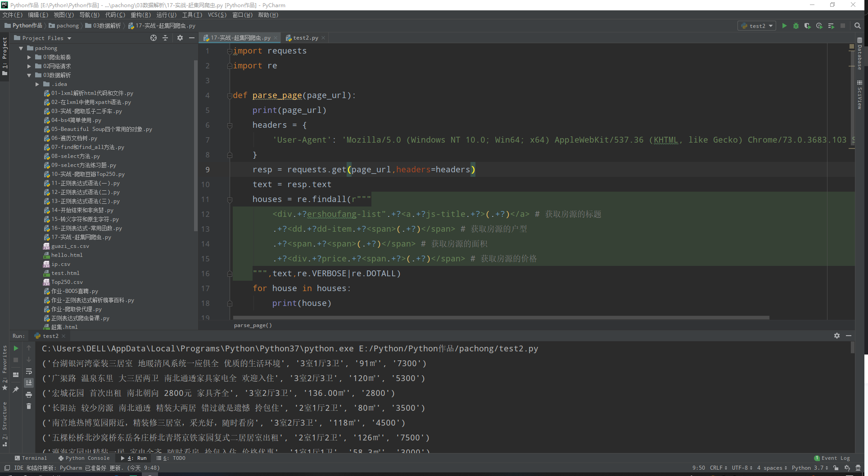Run with Coverage shield icon
This screenshot has height=476, width=868.
tap(808, 26)
